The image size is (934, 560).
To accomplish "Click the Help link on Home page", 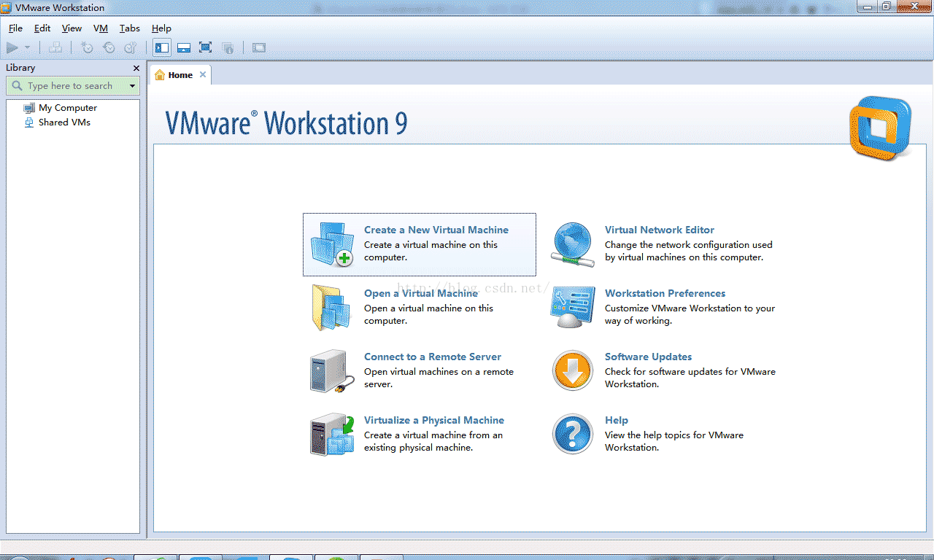I will (617, 420).
